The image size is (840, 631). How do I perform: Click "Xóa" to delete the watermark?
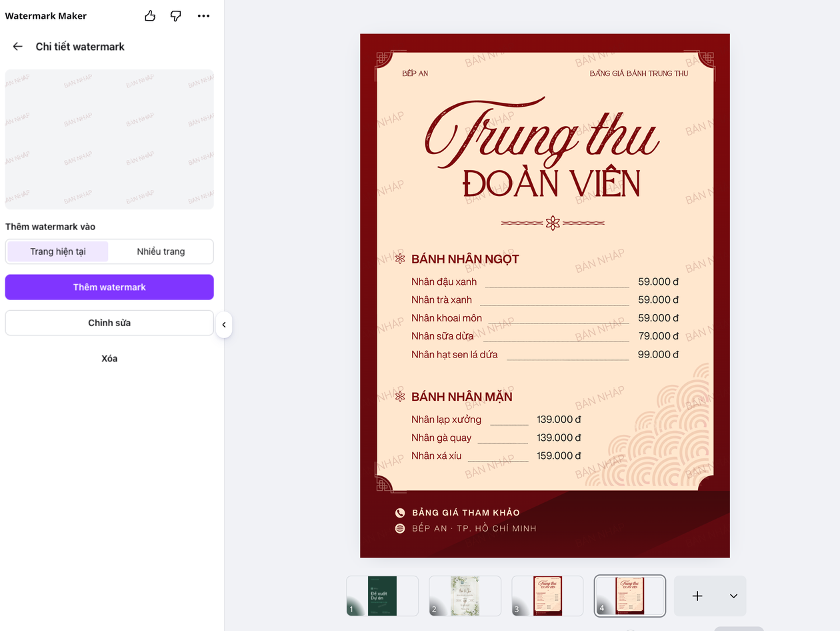[x=109, y=358]
